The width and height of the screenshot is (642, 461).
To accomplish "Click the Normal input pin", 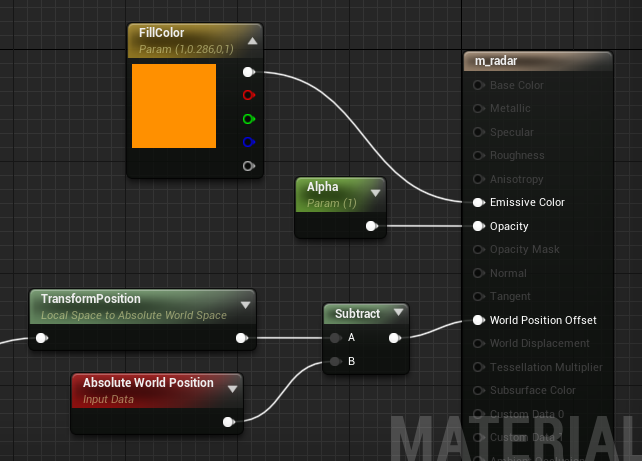I will click(x=478, y=273).
